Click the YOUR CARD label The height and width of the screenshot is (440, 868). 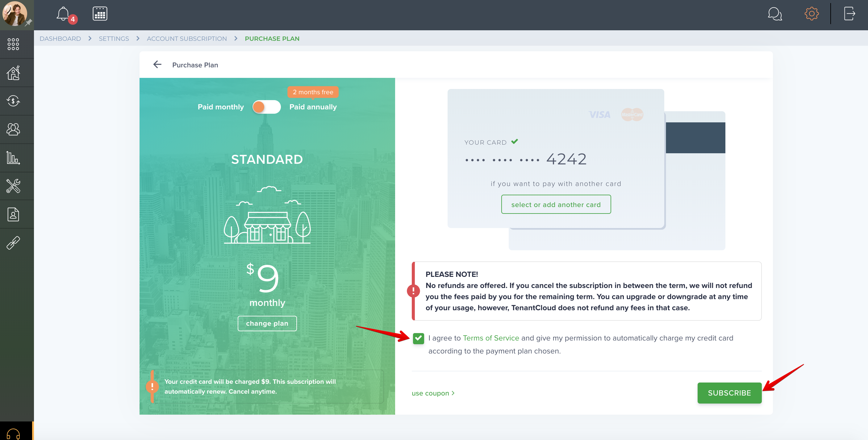(x=485, y=142)
